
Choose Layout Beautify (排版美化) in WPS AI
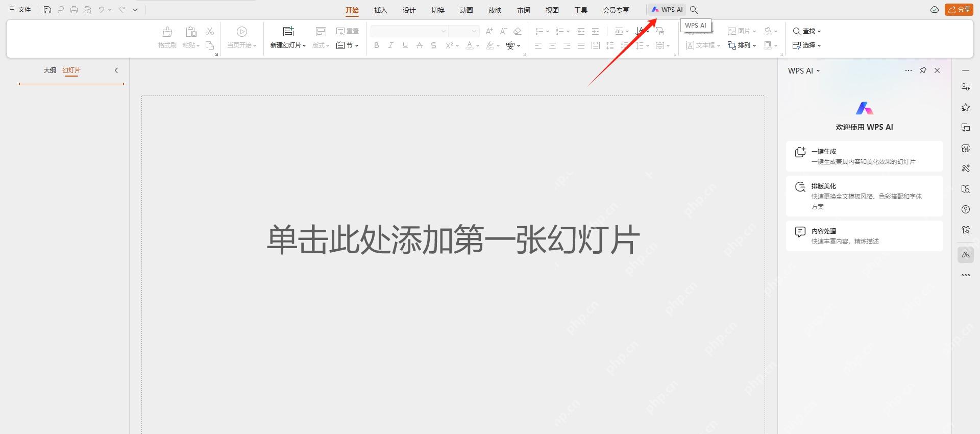point(865,196)
